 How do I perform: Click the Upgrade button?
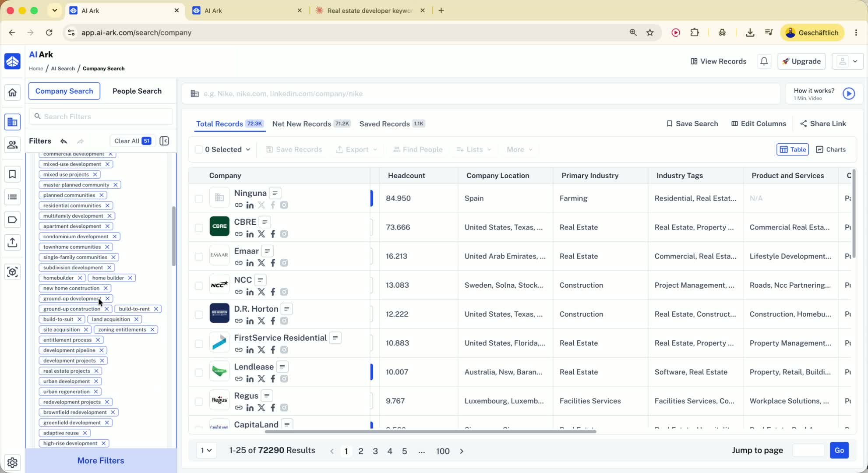click(x=801, y=61)
